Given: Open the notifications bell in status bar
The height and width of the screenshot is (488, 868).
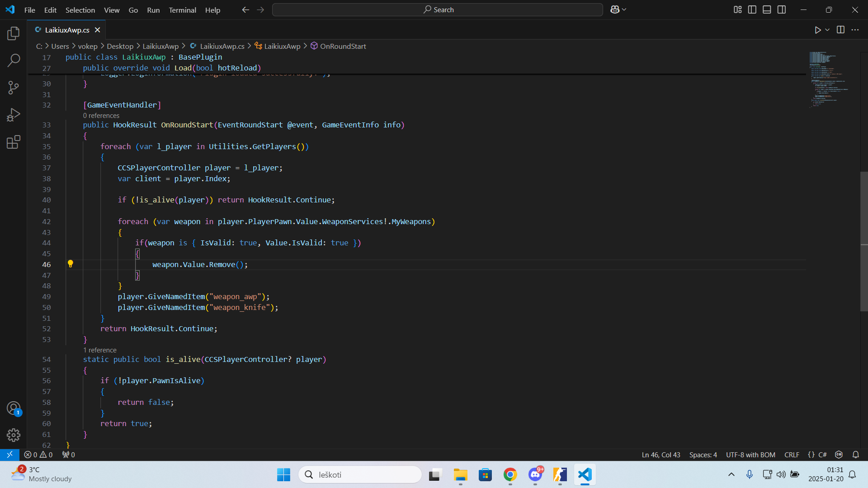Looking at the screenshot, I should pyautogui.click(x=856, y=455).
